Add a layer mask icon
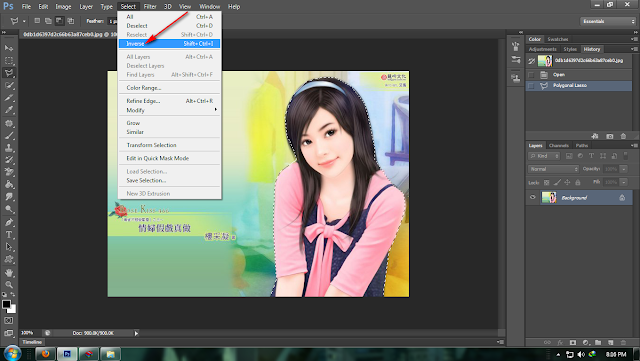640x361 pixels. [x=573, y=342]
